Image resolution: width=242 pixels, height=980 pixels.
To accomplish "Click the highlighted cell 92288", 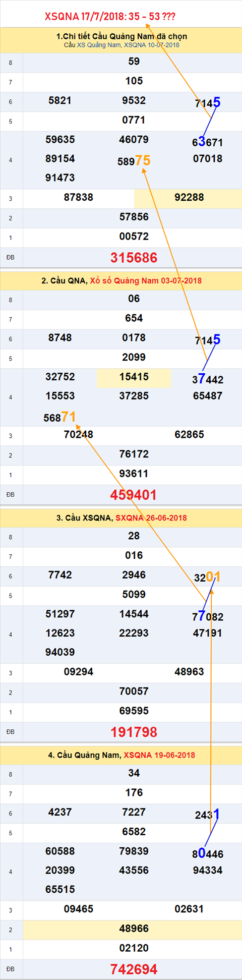I will point(188,198).
